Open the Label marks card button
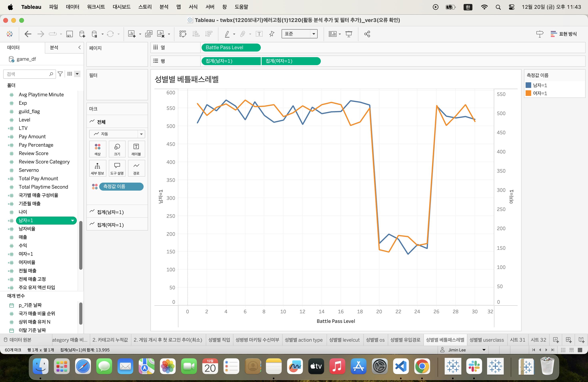The height and width of the screenshot is (382, 588). coord(136,149)
